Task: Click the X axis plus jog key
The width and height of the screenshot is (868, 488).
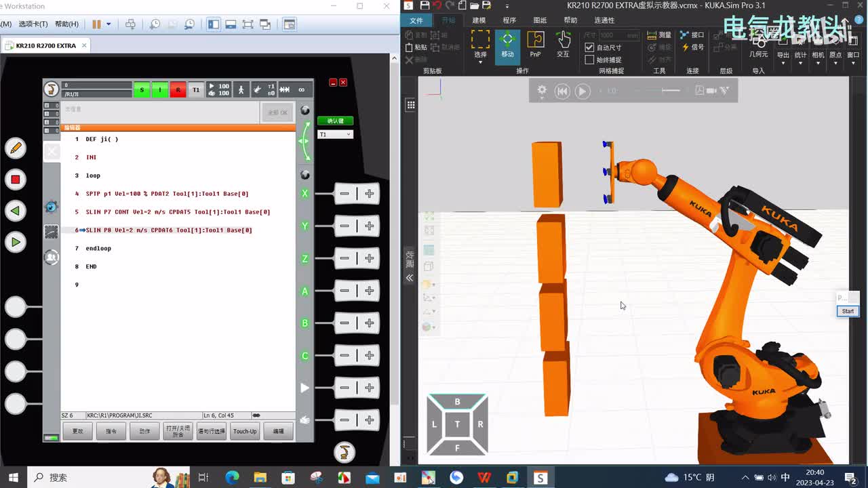Action: tap(369, 194)
